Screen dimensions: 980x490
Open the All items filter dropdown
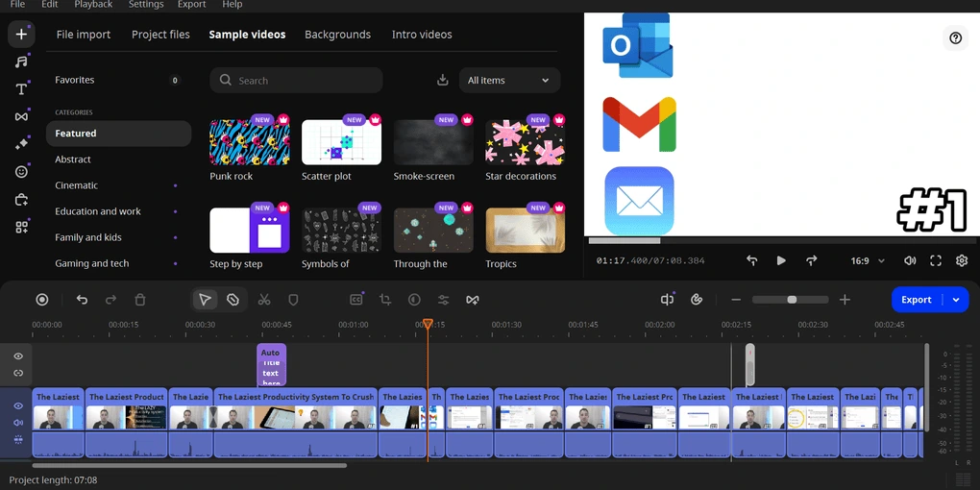coord(509,80)
